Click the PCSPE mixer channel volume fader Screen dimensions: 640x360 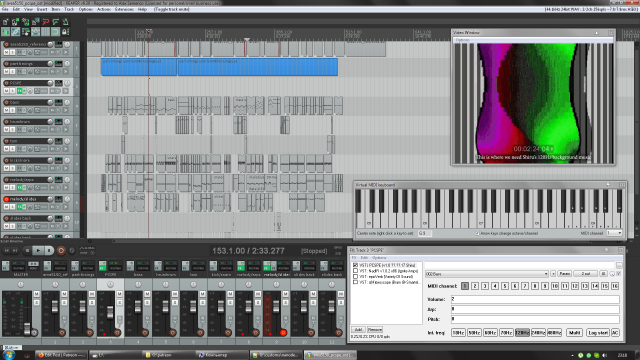[110, 313]
